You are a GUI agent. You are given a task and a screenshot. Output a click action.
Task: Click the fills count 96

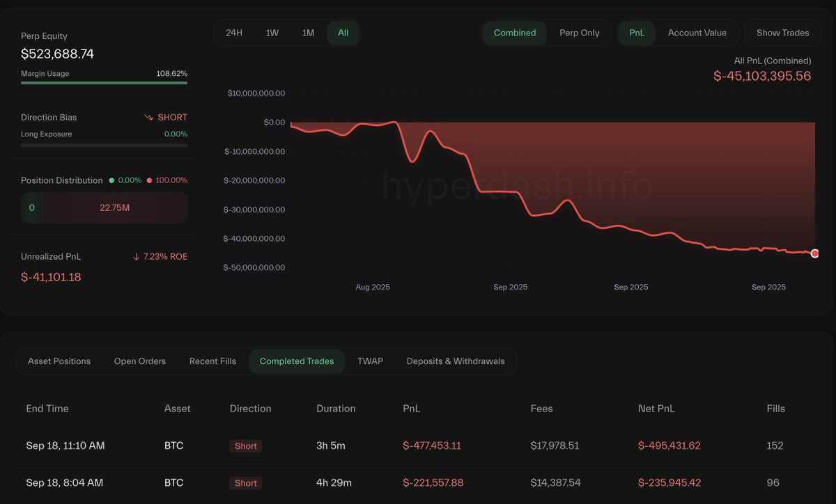click(x=773, y=482)
